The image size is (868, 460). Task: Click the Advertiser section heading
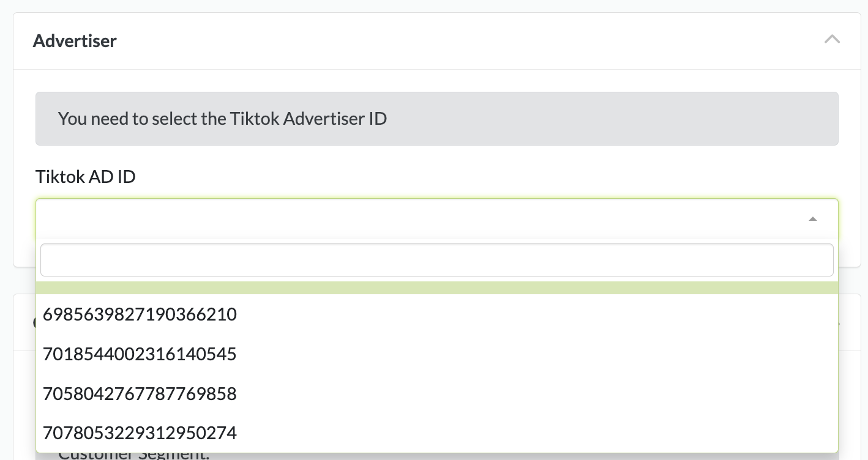[x=75, y=41]
